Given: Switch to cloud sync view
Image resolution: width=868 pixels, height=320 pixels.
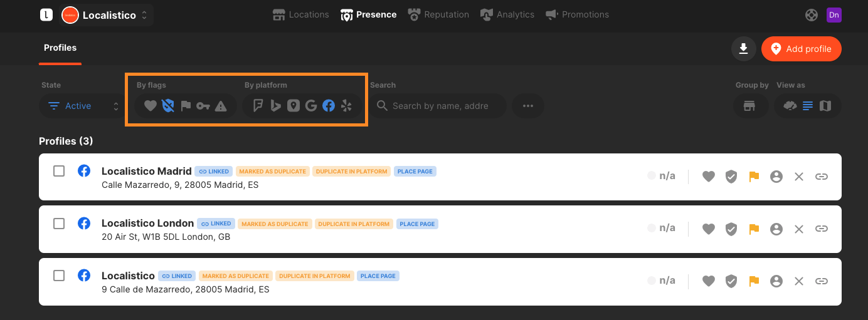Looking at the screenshot, I should [x=790, y=106].
